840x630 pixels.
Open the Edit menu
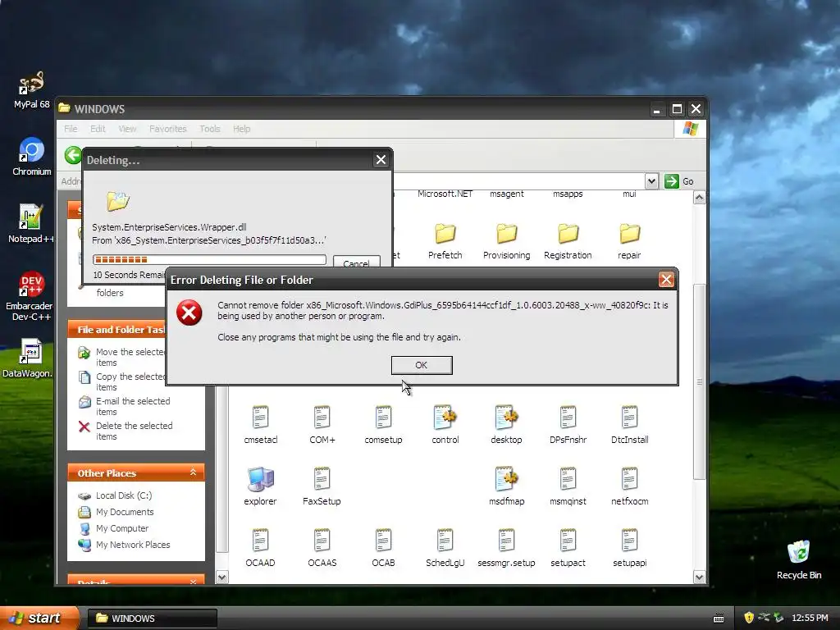(x=98, y=129)
